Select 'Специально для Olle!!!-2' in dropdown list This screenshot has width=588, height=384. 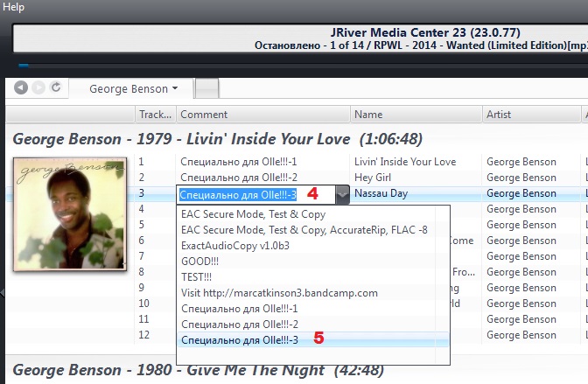pyautogui.click(x=239, y=325)
